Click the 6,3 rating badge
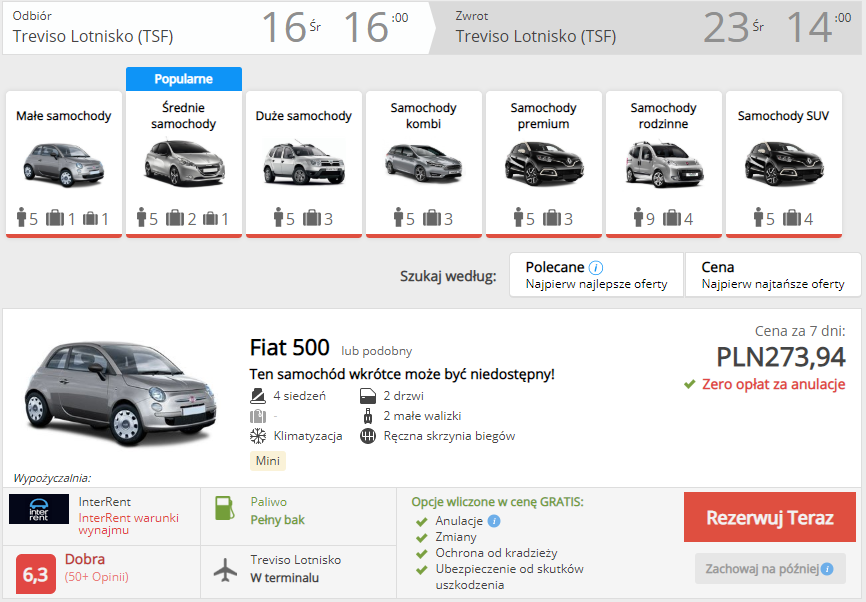Screen dimensions: 866x602 [x=36, y=574]
